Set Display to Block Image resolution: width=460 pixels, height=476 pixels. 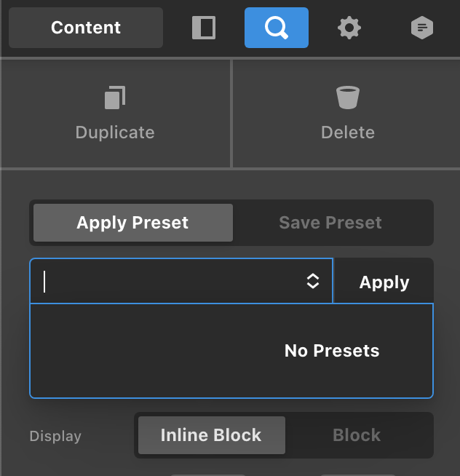coord(357,435)
